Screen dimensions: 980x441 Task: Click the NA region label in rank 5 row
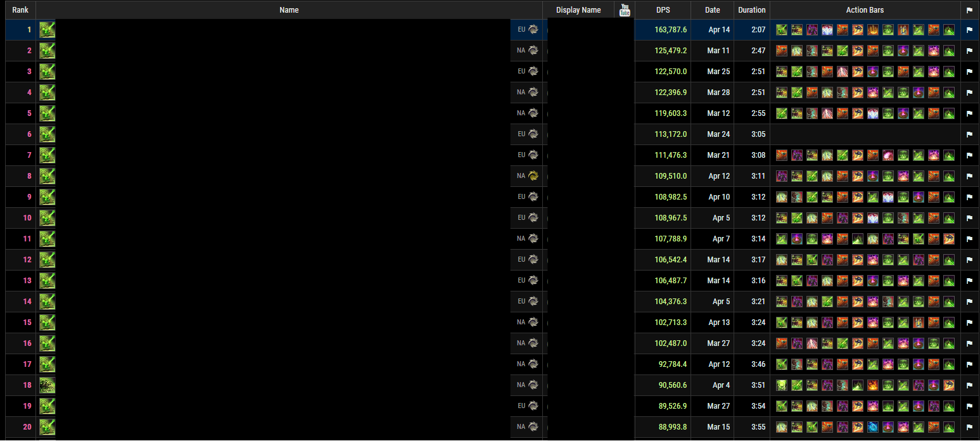pyautogui.click(x=521, y=113)
